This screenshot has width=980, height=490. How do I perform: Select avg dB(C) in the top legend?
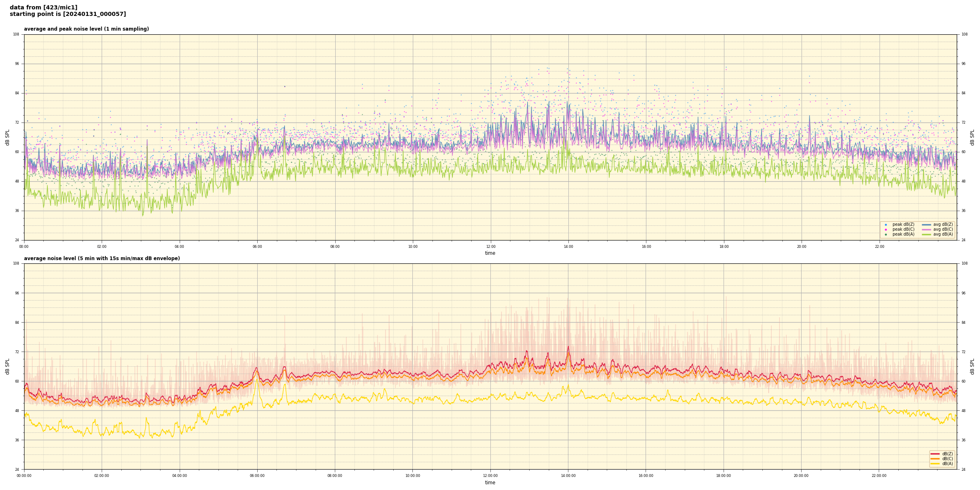pos(943,229)
